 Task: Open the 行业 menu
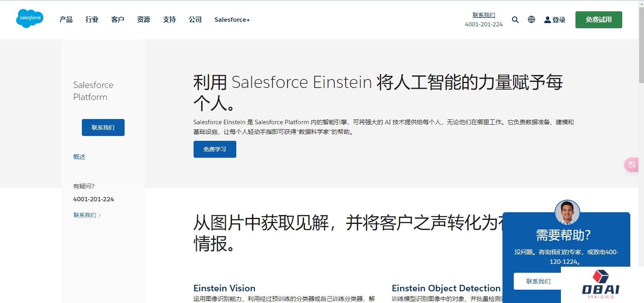(92, 19)
